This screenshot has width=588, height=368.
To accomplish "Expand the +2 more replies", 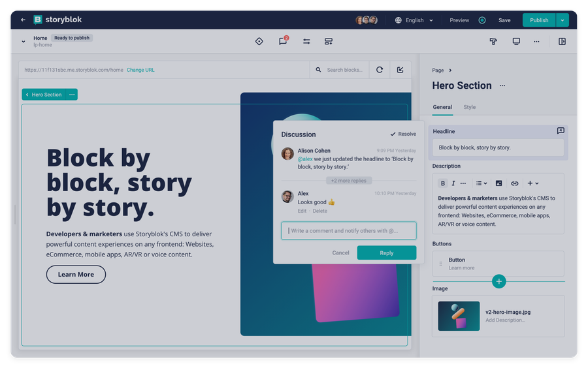I will click(x=349, y=181).
